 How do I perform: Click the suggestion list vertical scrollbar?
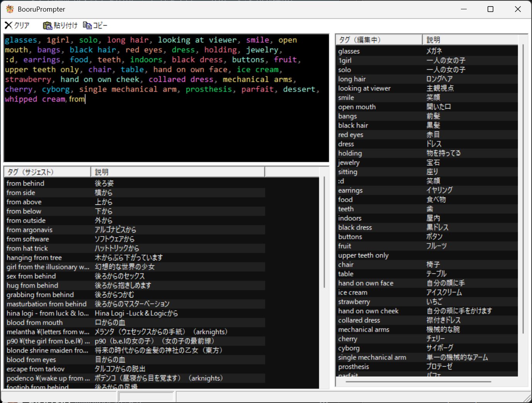click(x=324, y=232)
